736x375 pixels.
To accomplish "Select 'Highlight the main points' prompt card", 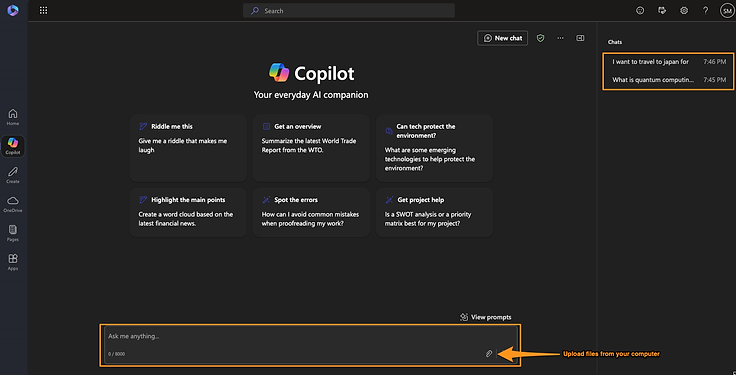I will [x=188, y=213].
